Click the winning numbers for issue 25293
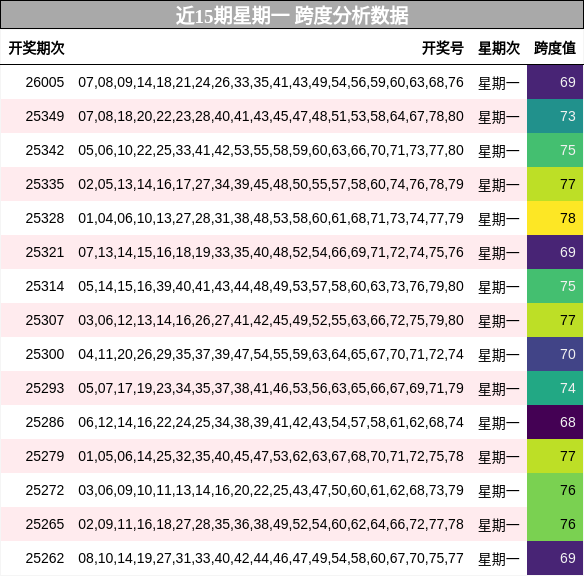Image resolution: width=584 pixels, height=576 pixels. [271, 388]
